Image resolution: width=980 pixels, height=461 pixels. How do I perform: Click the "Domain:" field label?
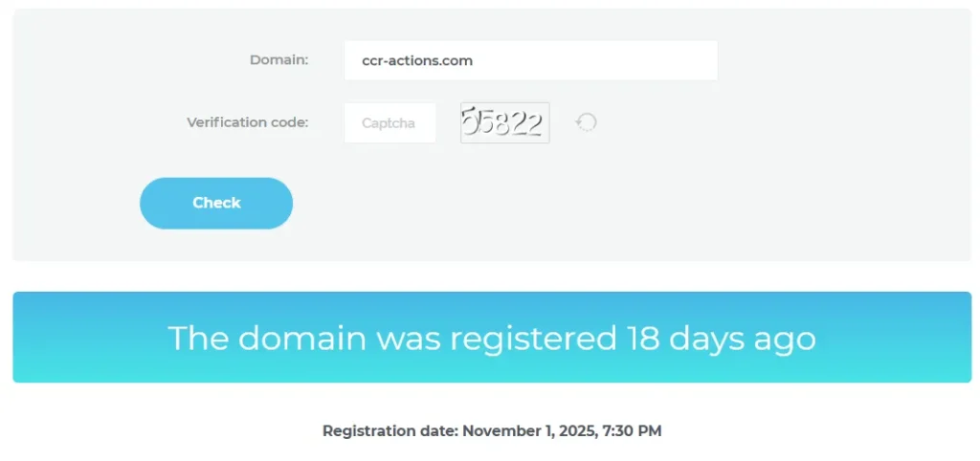pyautogui.click(x=278, y=60)
